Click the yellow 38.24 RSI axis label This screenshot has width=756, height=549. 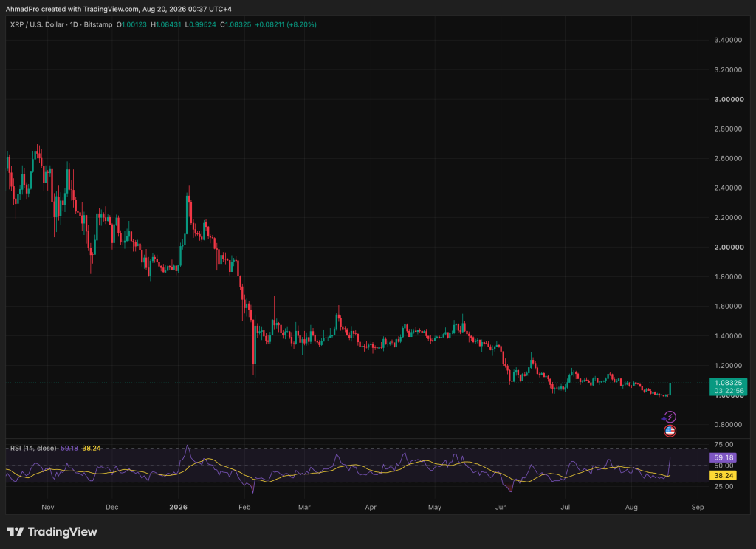click(724, 476)
